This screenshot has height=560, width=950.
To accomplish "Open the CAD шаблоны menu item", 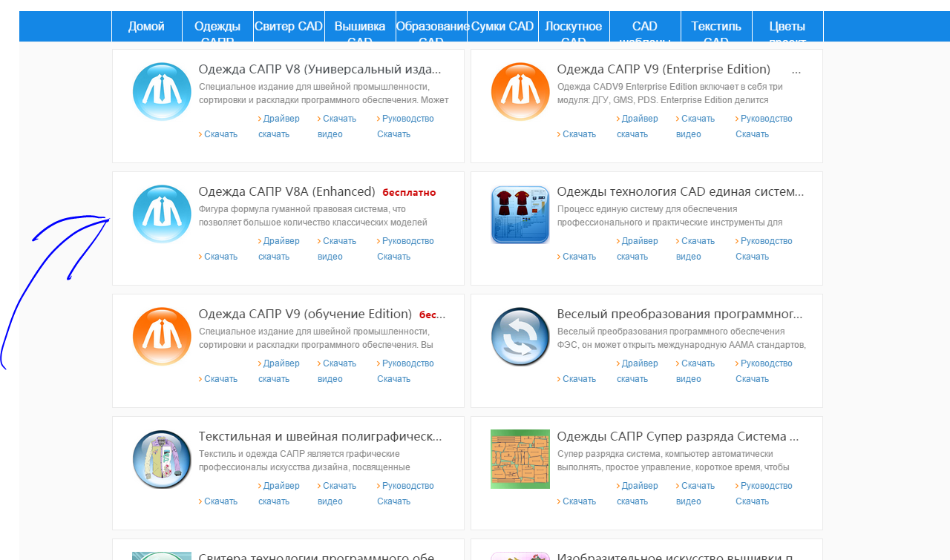I will 645,27.
